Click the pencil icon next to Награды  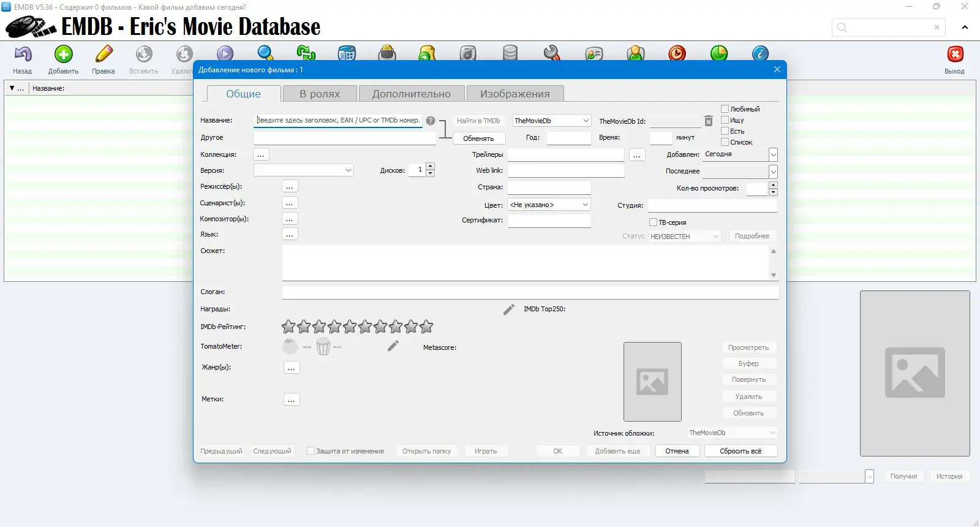pos(508,309)
